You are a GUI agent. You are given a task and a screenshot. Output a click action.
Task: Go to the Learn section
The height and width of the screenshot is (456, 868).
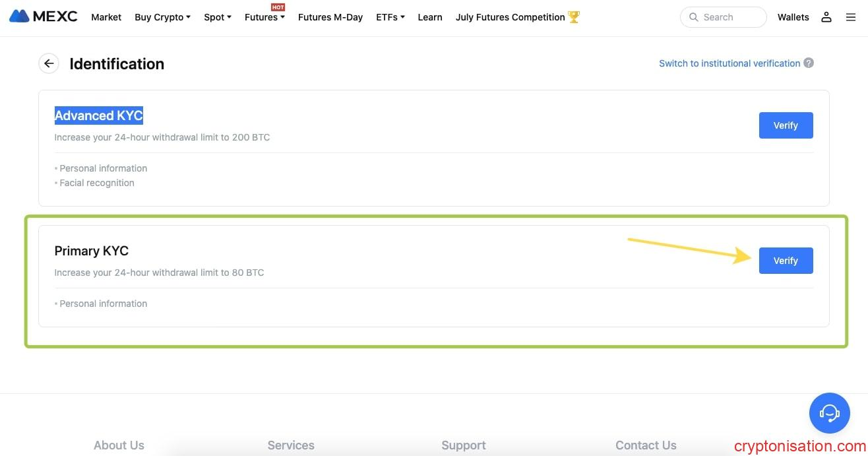coord(430,17)
